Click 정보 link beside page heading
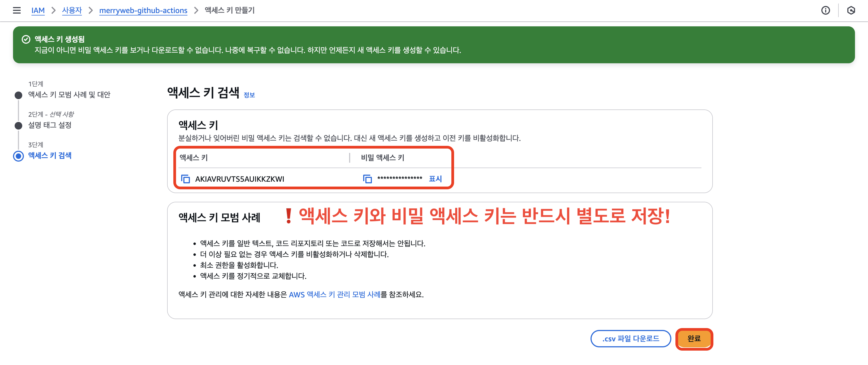The image size is (868, 365). coord(249,95)
